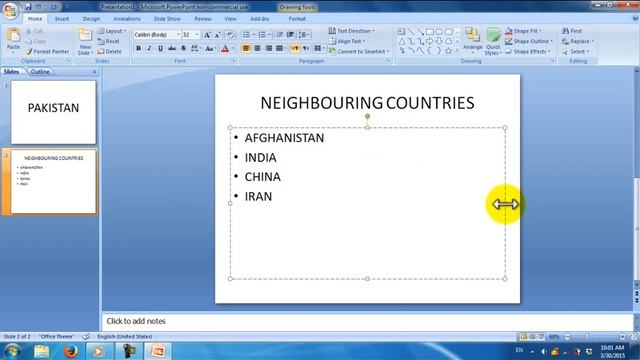Open File Explorer from the taskbar
The height and width of the screenshot is (360, 640).
[x=42, y=351]
